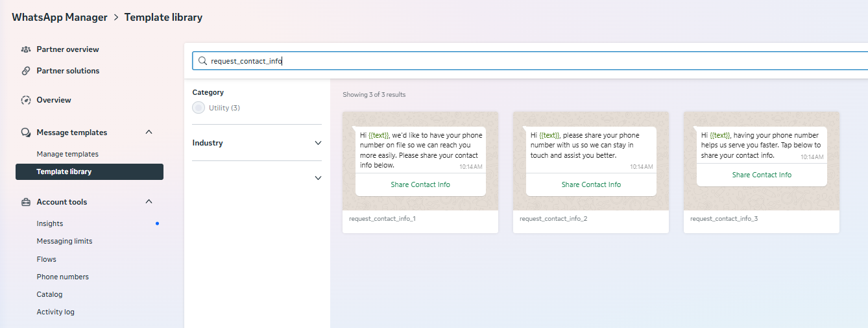The width and height of the screenshot is (868, 328).
Task: Open the request_contact_info_3 template card preview
Action: tap(762, 160)
